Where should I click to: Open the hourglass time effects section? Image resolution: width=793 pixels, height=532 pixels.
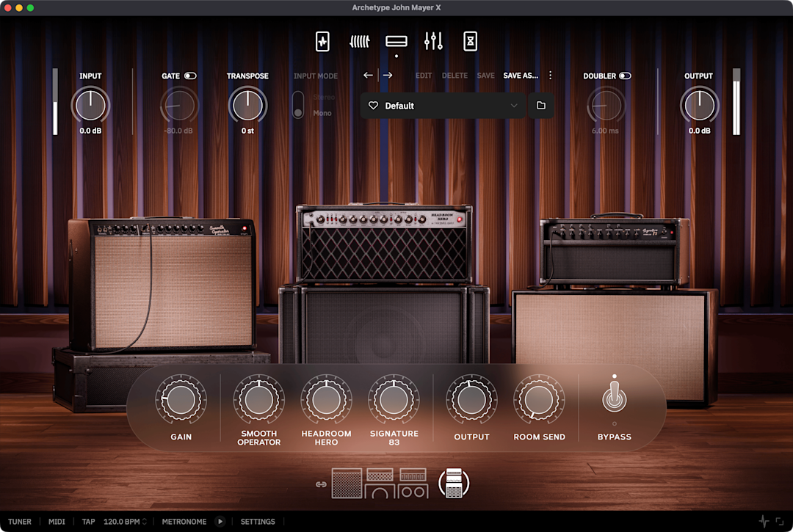[470, 41]
